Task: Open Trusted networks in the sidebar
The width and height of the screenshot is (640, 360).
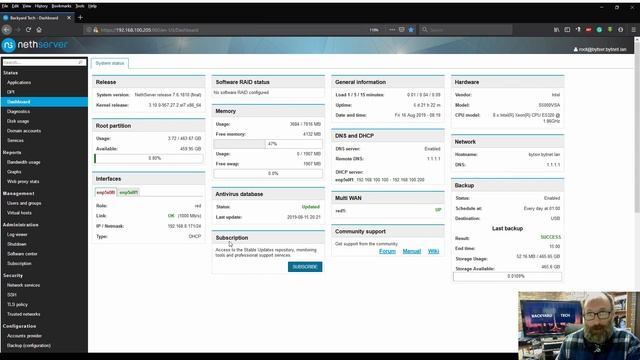Action: point(23,314)
